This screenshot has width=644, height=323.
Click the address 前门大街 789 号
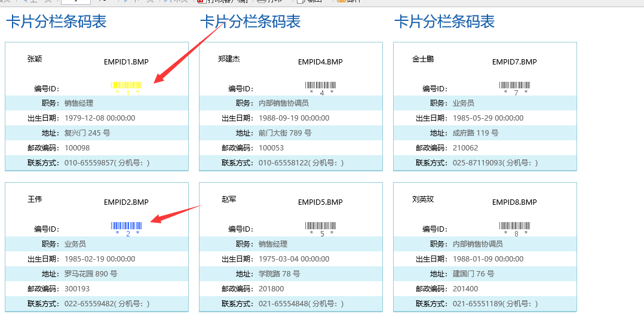click(285, 133)
